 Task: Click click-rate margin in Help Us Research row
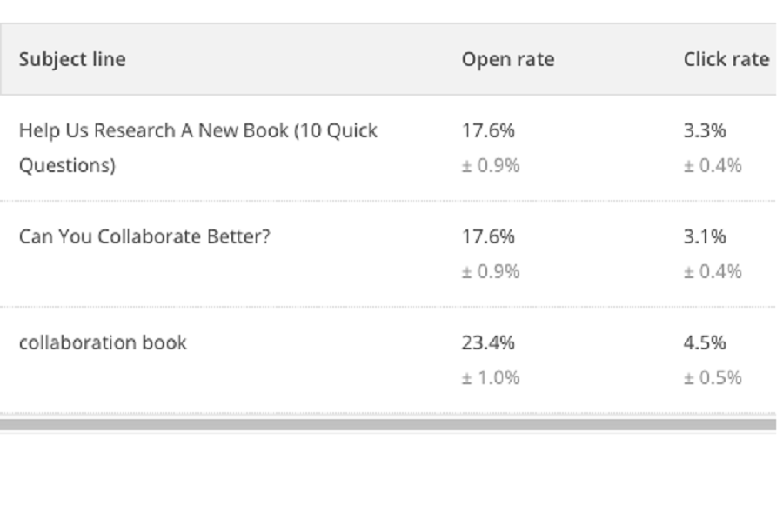click(712, 165)
